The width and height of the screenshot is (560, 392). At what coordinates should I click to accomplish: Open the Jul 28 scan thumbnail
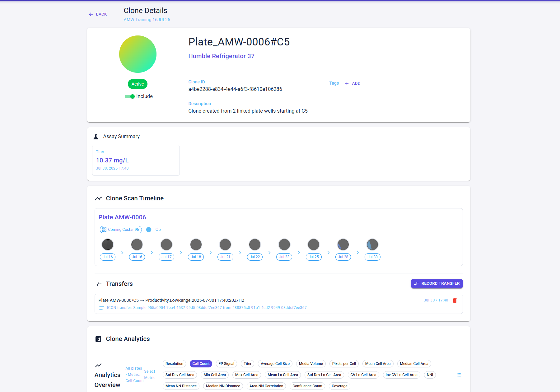click(x=343, y=245)
